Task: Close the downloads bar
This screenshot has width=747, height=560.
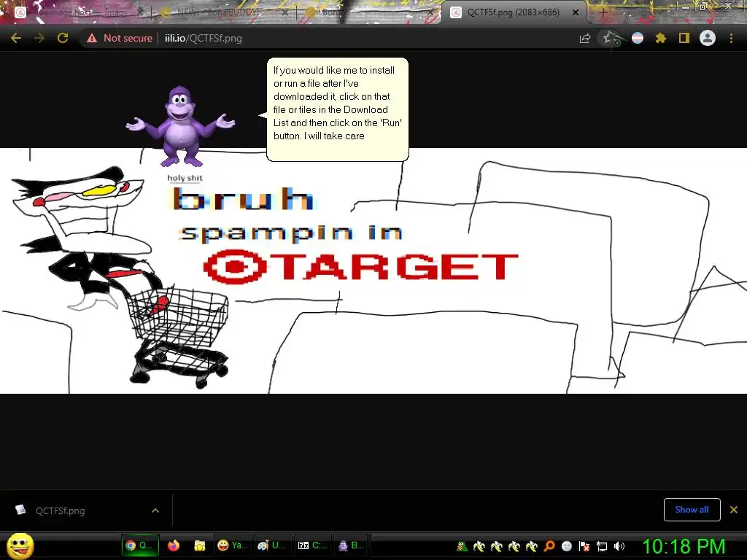Action: coord(734,510)
